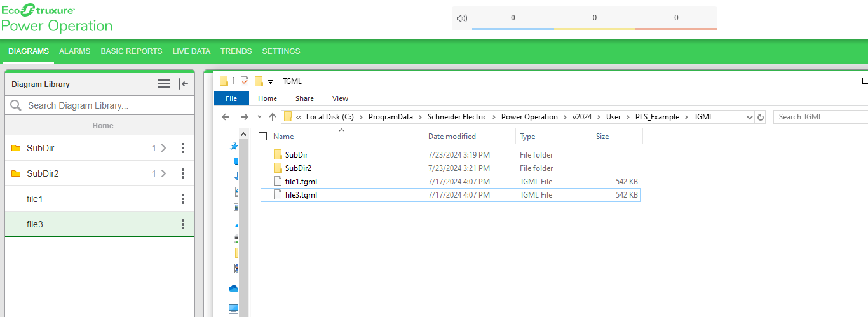Focus the Search TGML box
Viewport: 868px width, 317px height.
pos(821,117)
